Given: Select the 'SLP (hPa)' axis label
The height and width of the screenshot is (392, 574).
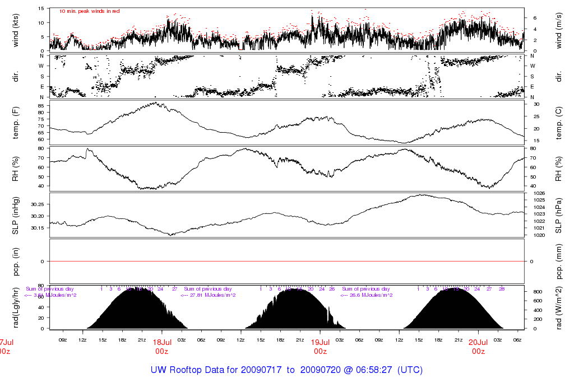Looking at the screenshot, I should (558, 216).
